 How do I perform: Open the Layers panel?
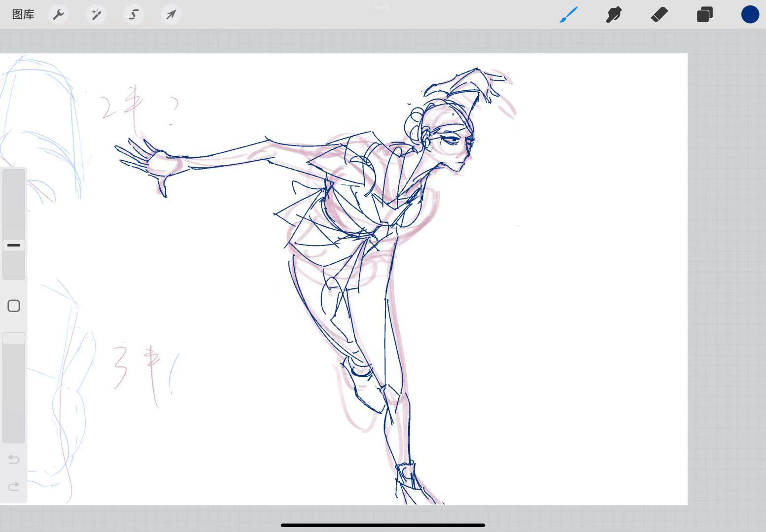(704, 15)
